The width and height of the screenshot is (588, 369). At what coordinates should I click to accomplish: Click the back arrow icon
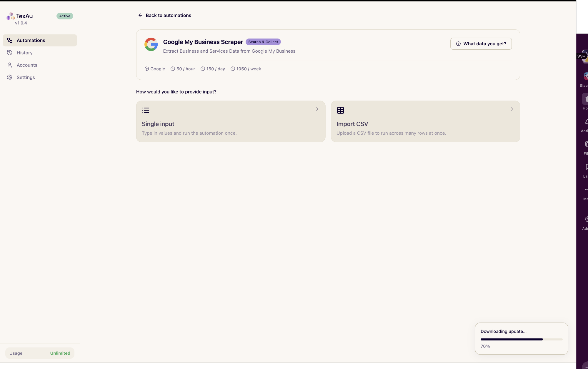tap(140, 15)
